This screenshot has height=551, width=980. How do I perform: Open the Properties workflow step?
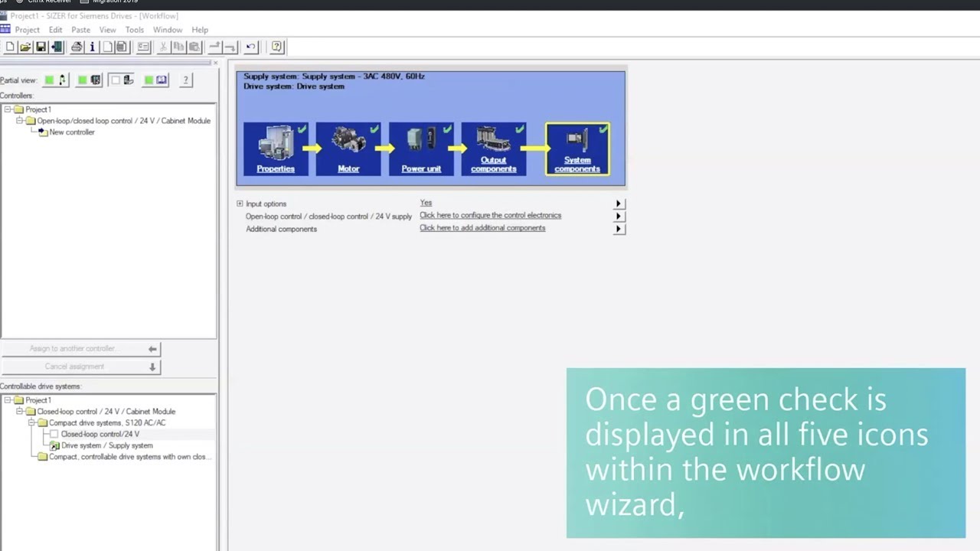point(276,149)
